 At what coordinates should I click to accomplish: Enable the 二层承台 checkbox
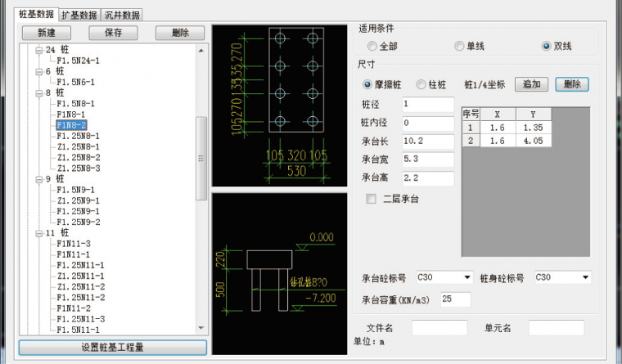(x=371, y=199)
